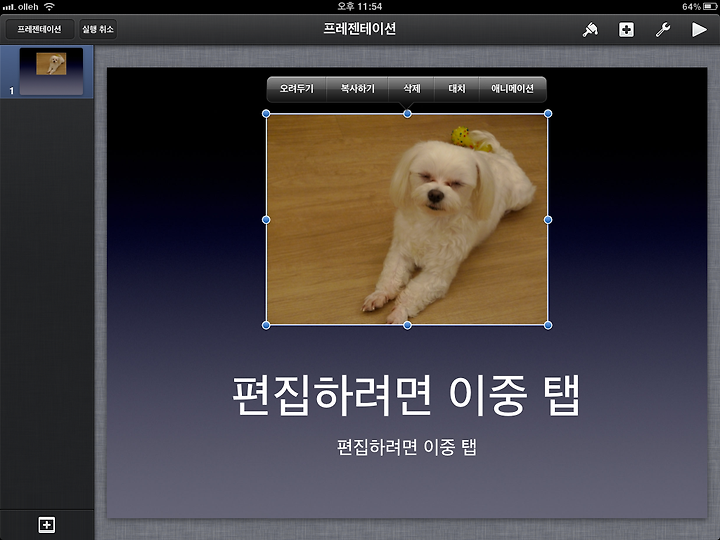Image resolution: width=720 pixels, height=540 pixels.
Task: Click the top-left image resize handle
Action: pyautogui.click(x=266, y=113)
